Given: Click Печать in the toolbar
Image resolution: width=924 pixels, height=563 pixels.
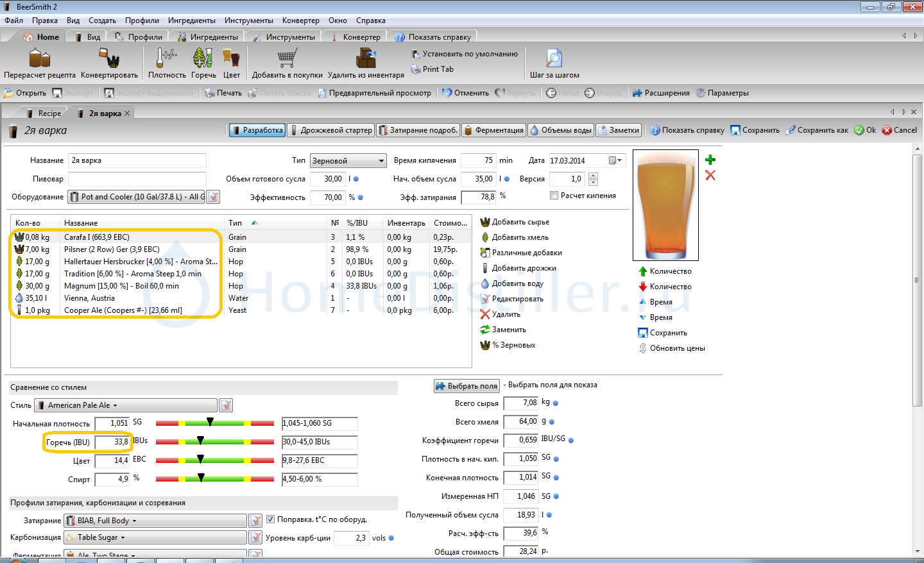Looking at the screenshot, I should (223, 93).
